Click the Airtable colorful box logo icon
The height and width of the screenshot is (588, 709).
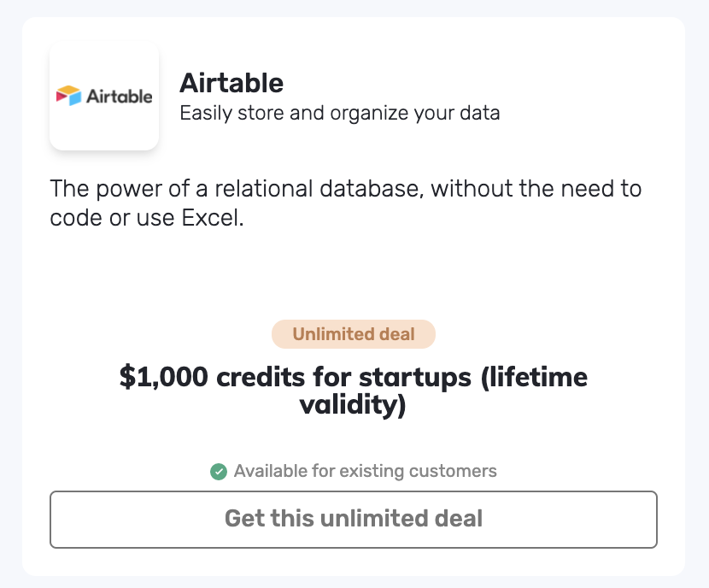[x=68, y=95]
